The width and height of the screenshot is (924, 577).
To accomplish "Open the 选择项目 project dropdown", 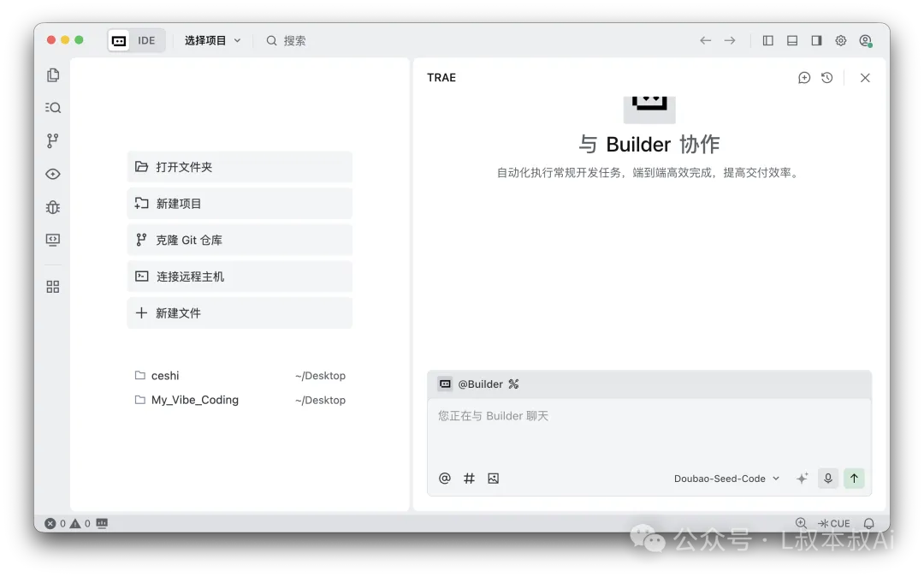I will coord(212,41).
